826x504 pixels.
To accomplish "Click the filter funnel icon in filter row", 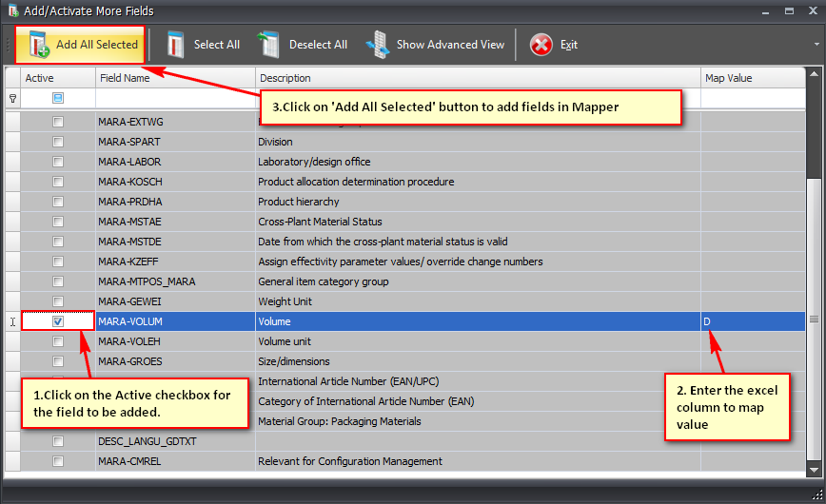I will click(x=12, y=98).
